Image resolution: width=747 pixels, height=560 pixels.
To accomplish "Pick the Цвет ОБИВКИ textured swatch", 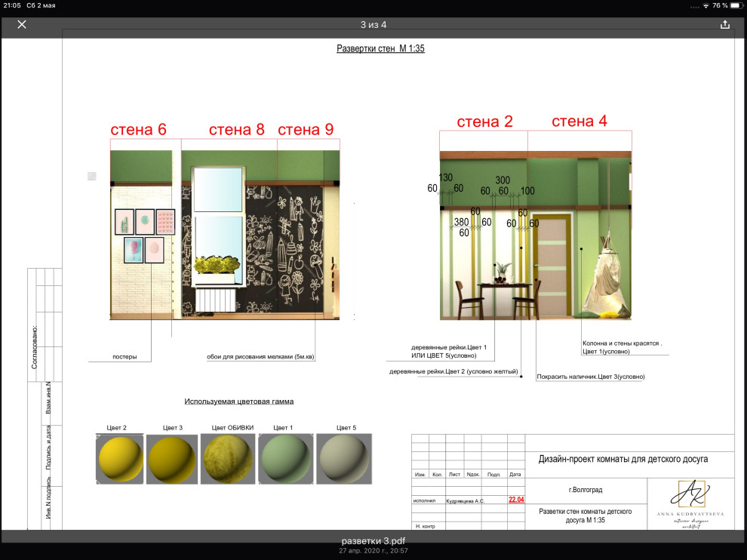I will (229, 458).
